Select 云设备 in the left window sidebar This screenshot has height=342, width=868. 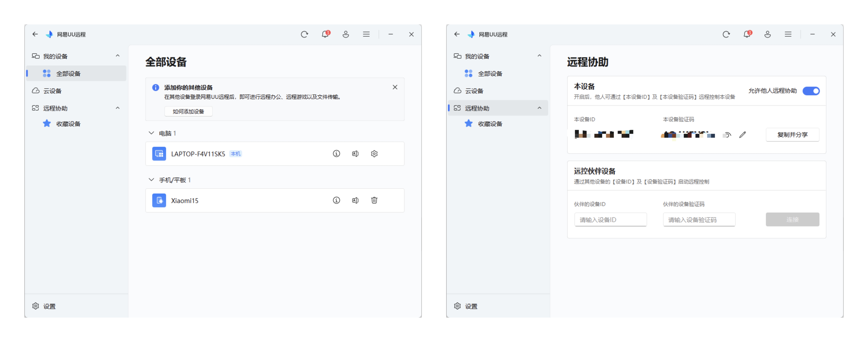[x=52, y=91]
